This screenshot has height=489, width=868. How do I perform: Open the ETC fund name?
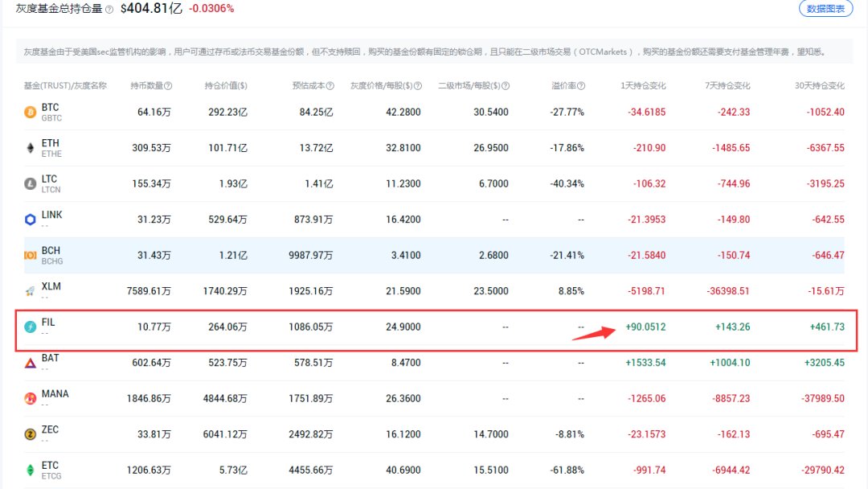[x=50, y=466]
